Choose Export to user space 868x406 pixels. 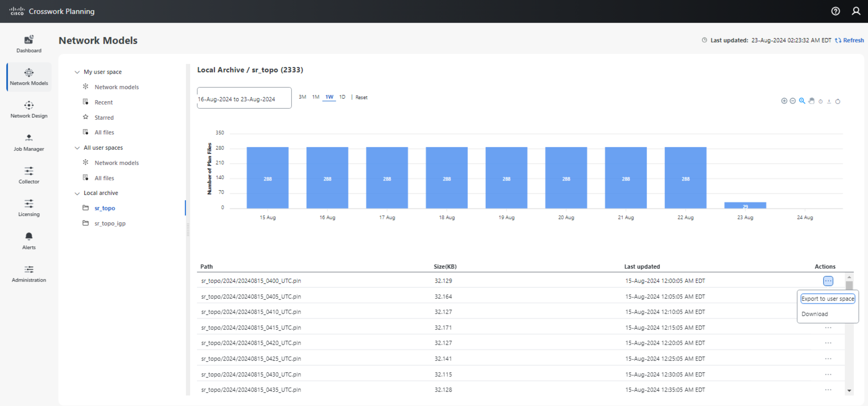pyautogui.click(x=828, y=299)
